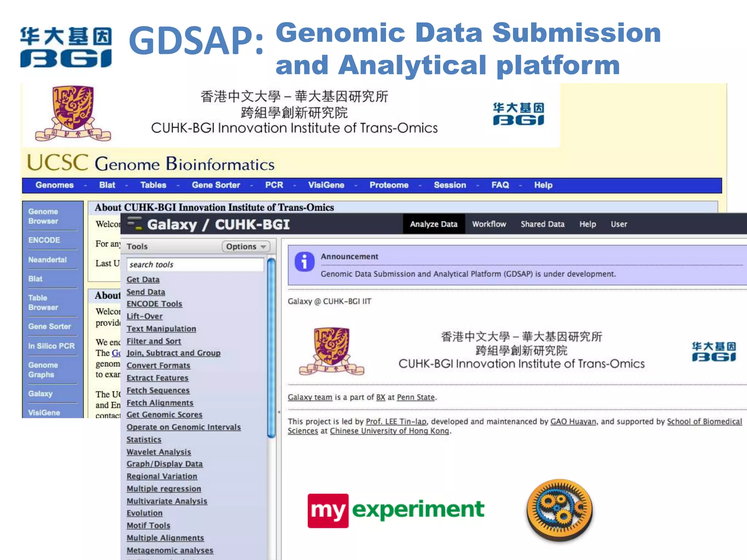Expand the Get Data tool section
This screenshot has height=560, width=747.
[143, 280]
